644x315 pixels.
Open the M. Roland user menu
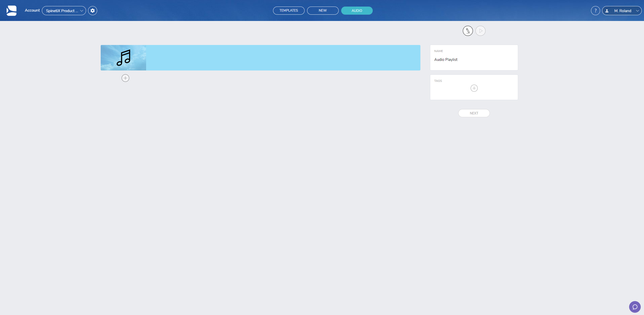click(622, 11)
